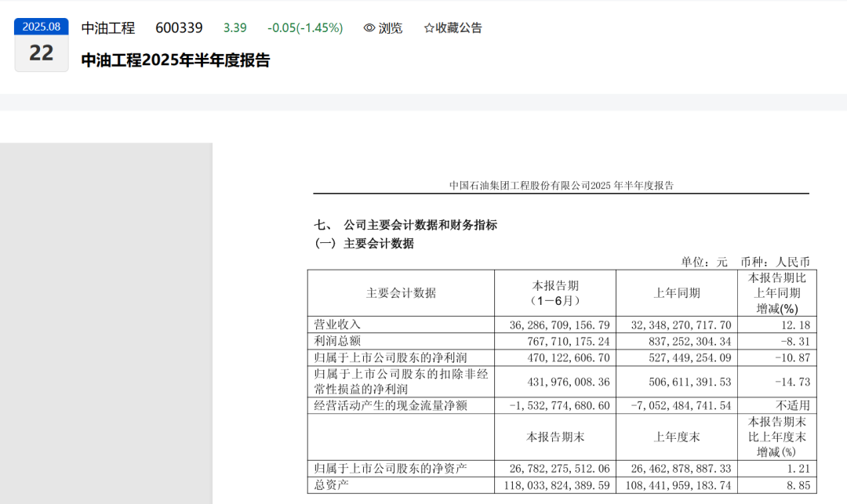Click the 浏览 view count label

coord(390,28)
